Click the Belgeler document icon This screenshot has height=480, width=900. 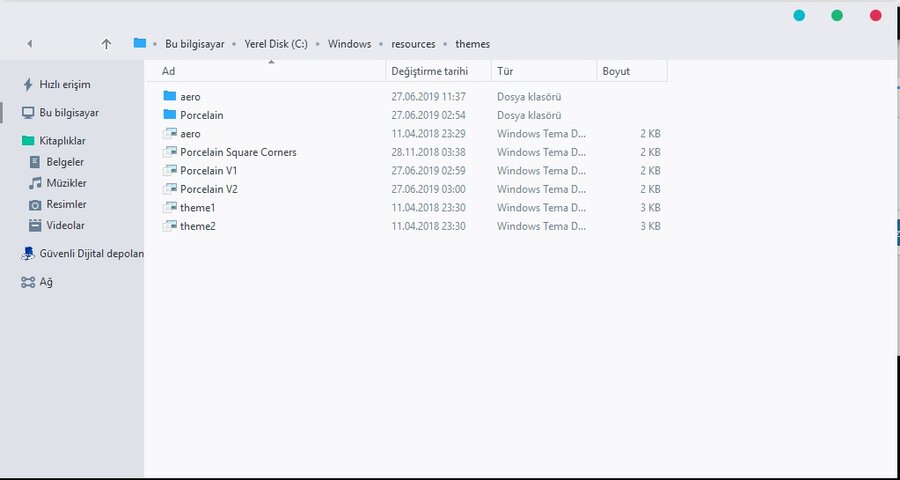click(35, 162)
